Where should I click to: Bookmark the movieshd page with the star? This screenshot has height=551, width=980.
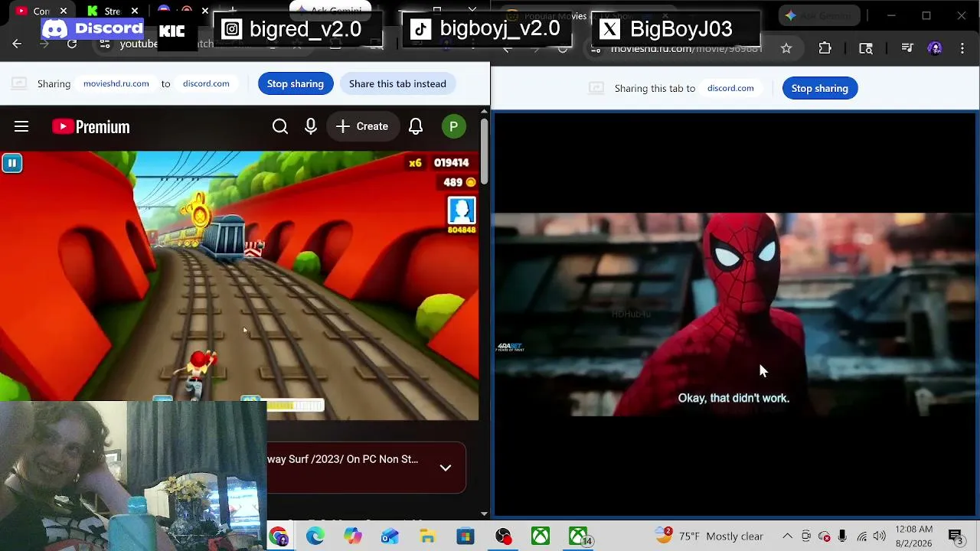[x=786, y=48]
